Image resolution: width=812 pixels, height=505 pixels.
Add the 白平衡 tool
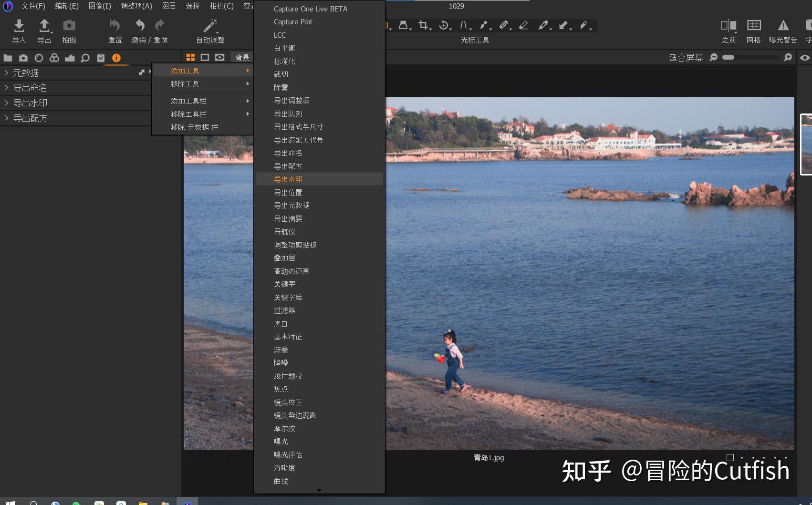coord(319,48)
